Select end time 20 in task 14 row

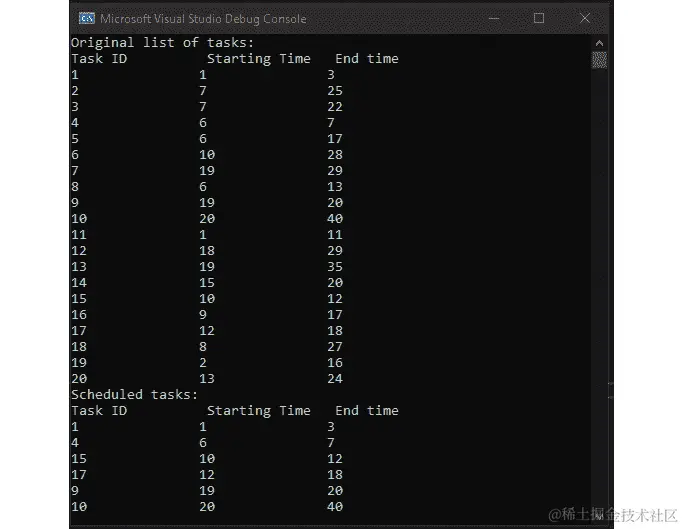335,283
